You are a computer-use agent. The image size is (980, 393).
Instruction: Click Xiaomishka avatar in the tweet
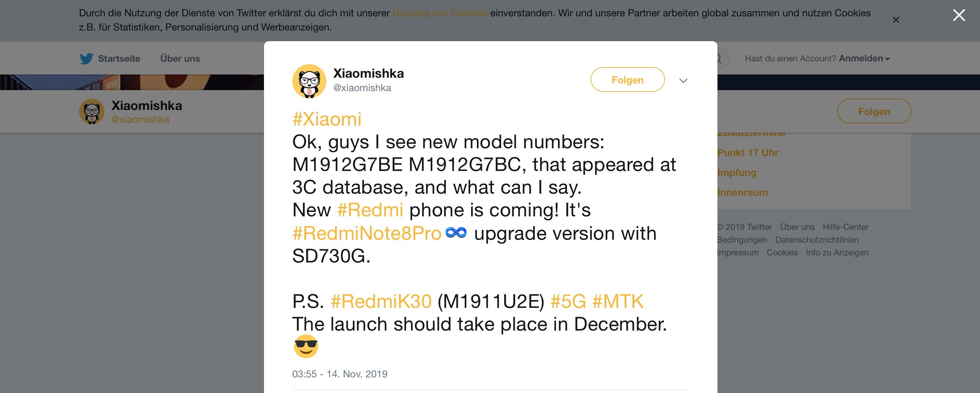(309, 81)
